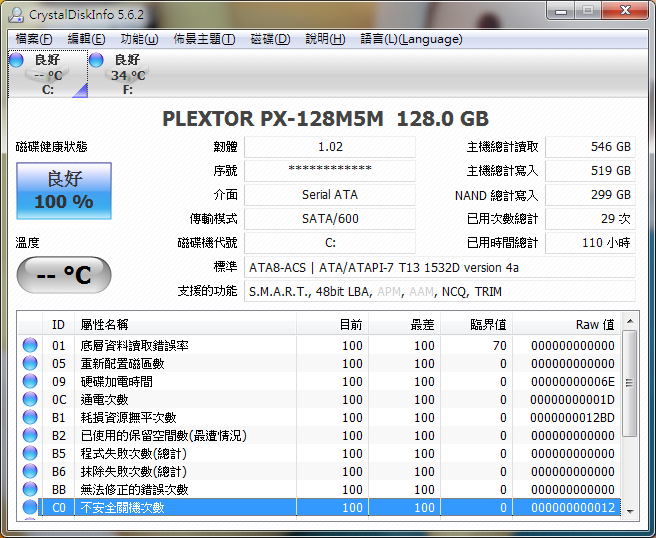
Task: Click the supported features field with TRIM
Action: pyautogui.click(x=440, y=291)
